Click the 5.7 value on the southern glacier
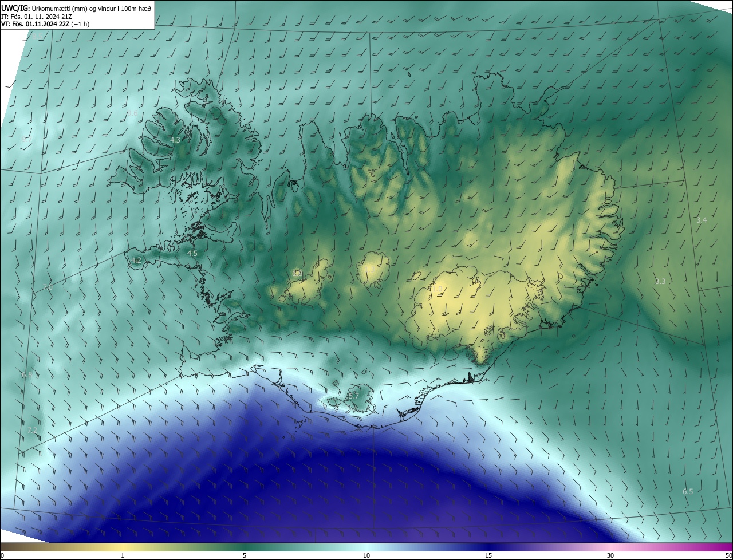This screenshot has height=560, width=733. [x=353, y=395]
